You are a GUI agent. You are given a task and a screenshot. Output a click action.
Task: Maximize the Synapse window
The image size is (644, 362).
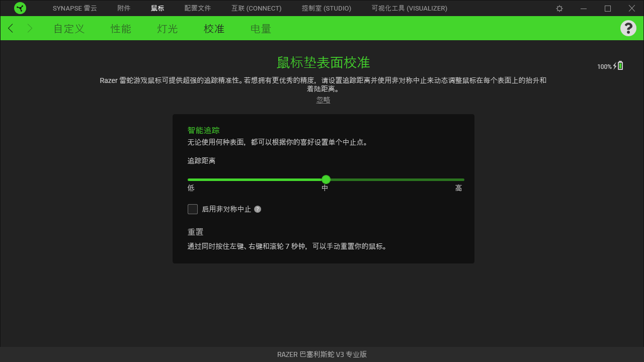[608, 9]
